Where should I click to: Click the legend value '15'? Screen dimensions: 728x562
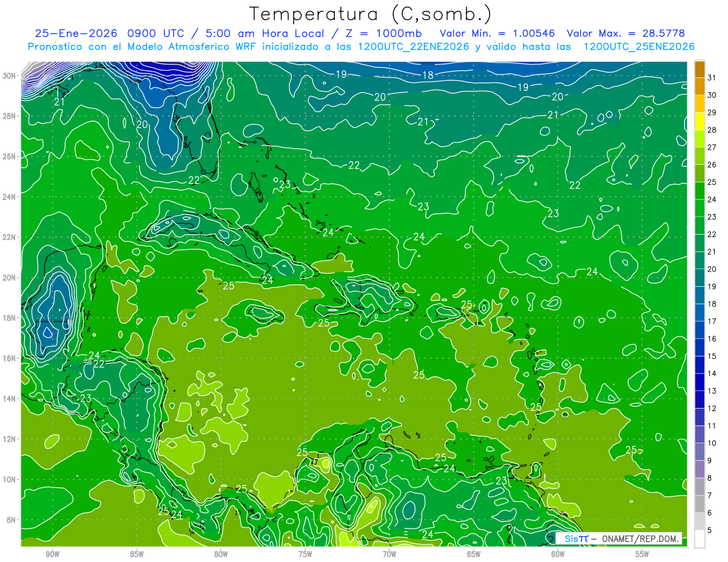click(712, 356)
